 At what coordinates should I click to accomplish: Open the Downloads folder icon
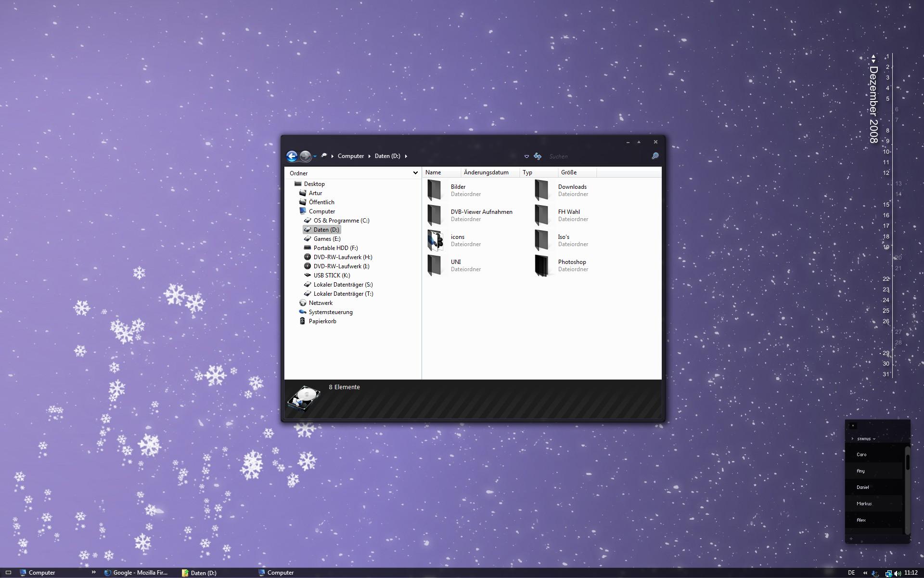[541, 190]
